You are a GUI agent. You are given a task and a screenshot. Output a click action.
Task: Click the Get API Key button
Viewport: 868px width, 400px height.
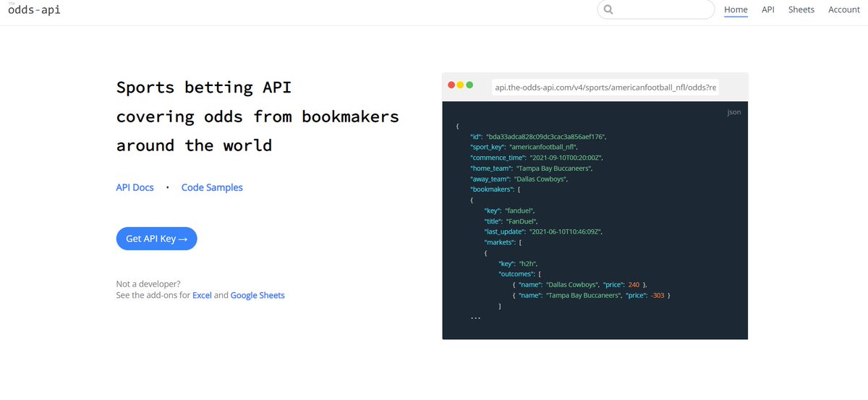156,239
